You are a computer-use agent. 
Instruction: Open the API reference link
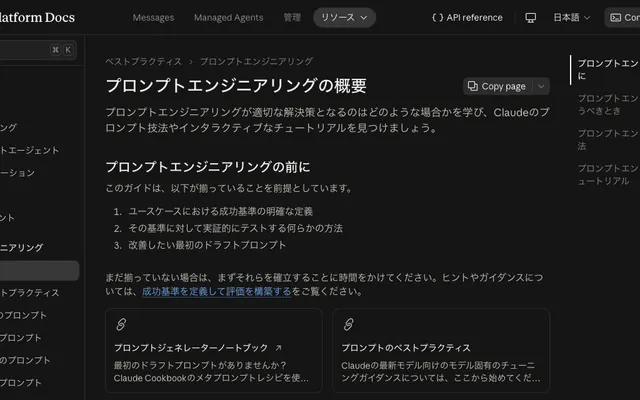[467, 18]
